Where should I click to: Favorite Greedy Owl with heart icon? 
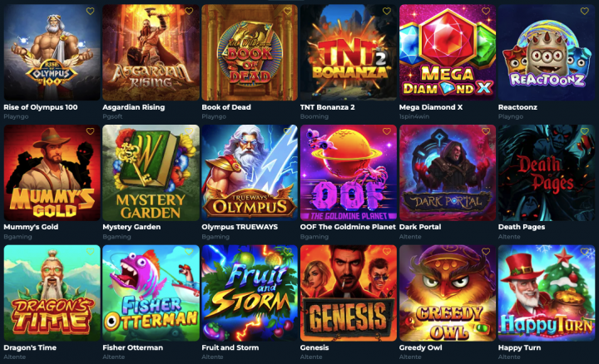tap(486, 252)
